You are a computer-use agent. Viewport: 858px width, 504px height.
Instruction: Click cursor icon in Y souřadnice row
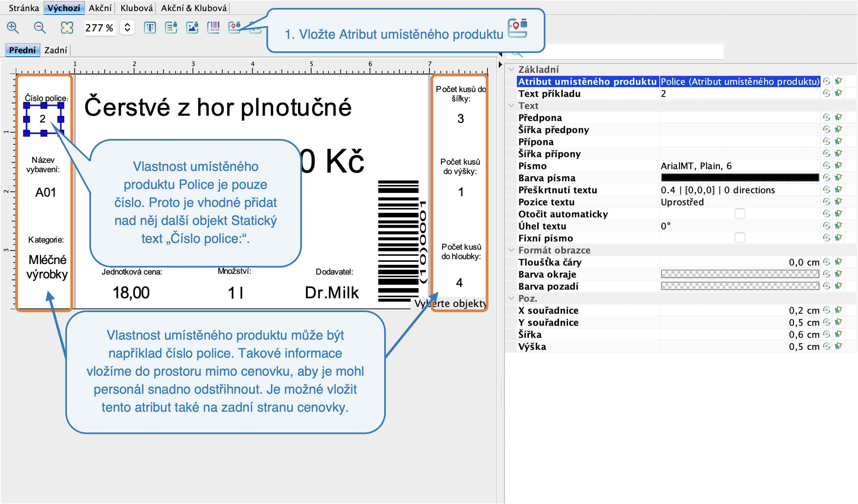839,322
